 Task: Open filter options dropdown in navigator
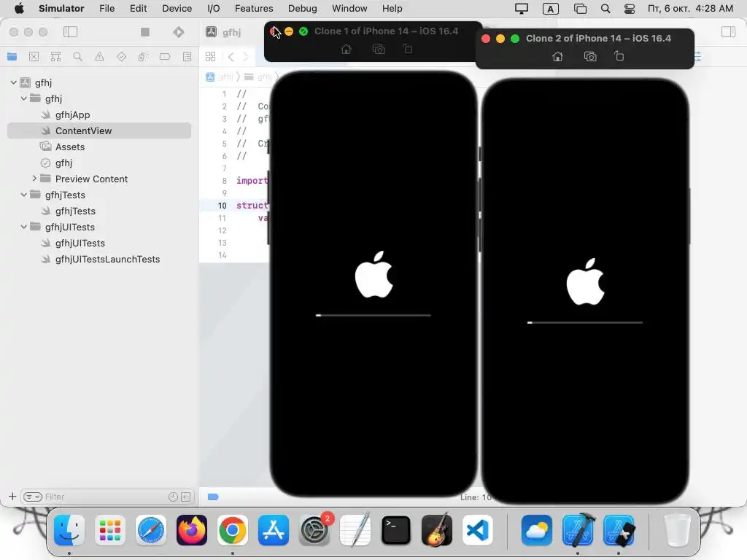point(33,497)
